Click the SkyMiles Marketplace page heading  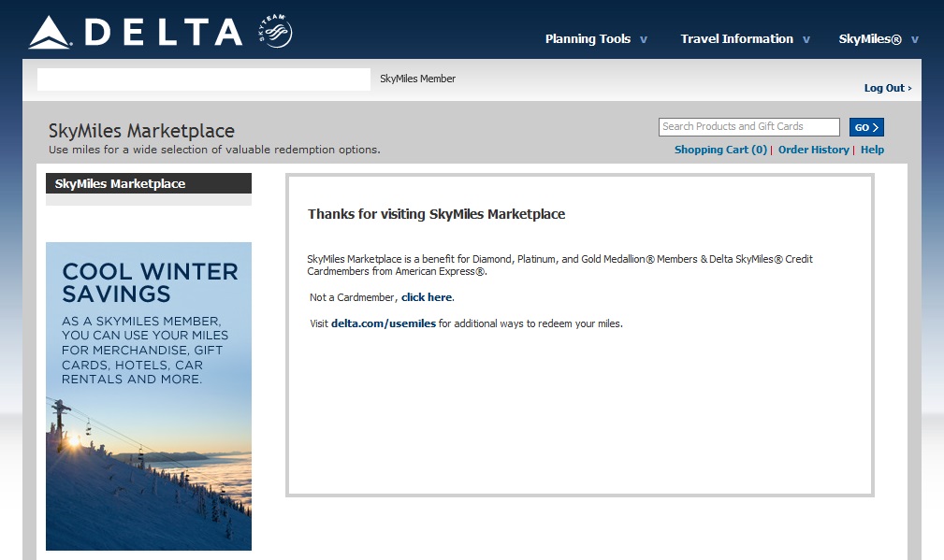point(141,131)
